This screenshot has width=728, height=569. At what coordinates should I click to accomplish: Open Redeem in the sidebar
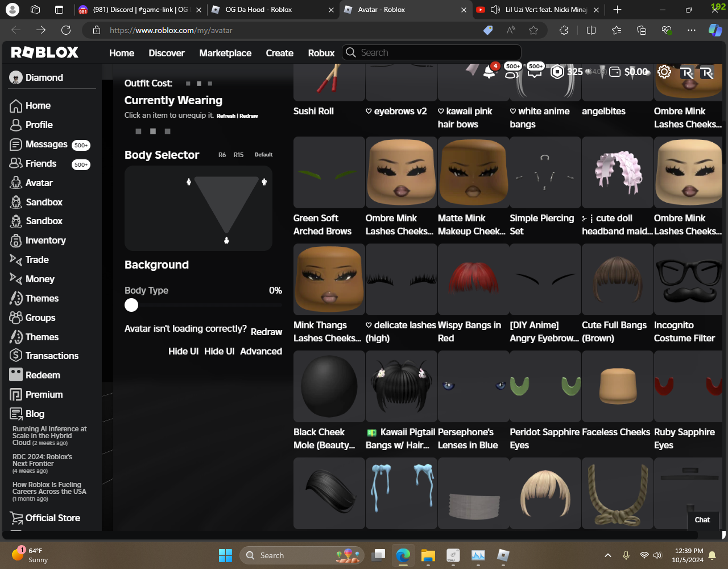[43, 375]
